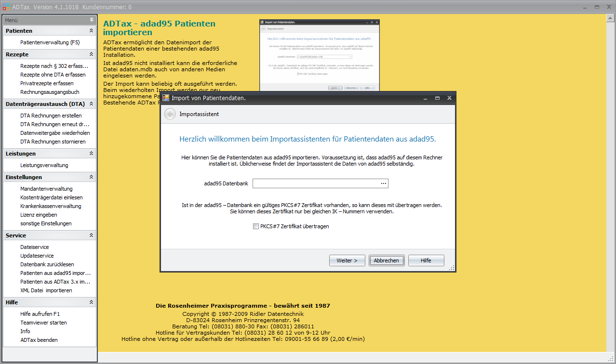
Task: Click the main content vertical scrollbar
Action: (610, 182)
